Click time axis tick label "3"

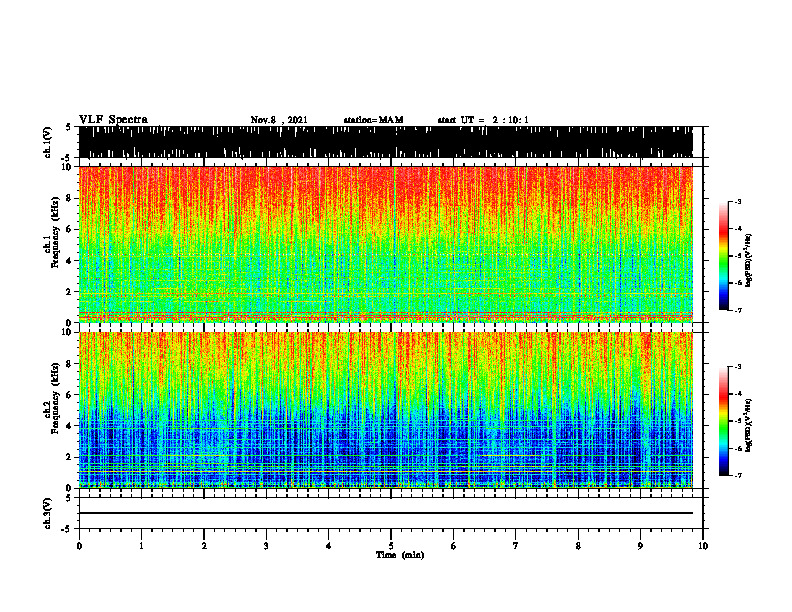266,545
